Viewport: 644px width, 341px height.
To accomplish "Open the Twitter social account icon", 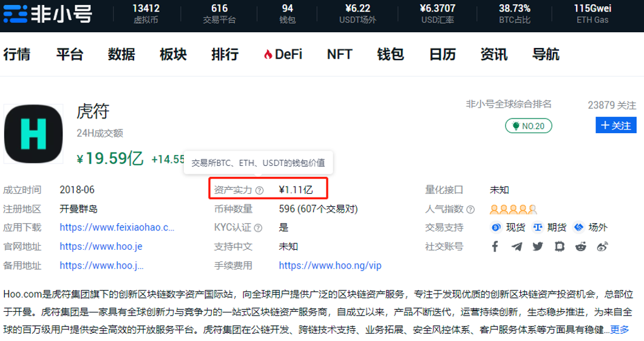I will click(538, 247).
